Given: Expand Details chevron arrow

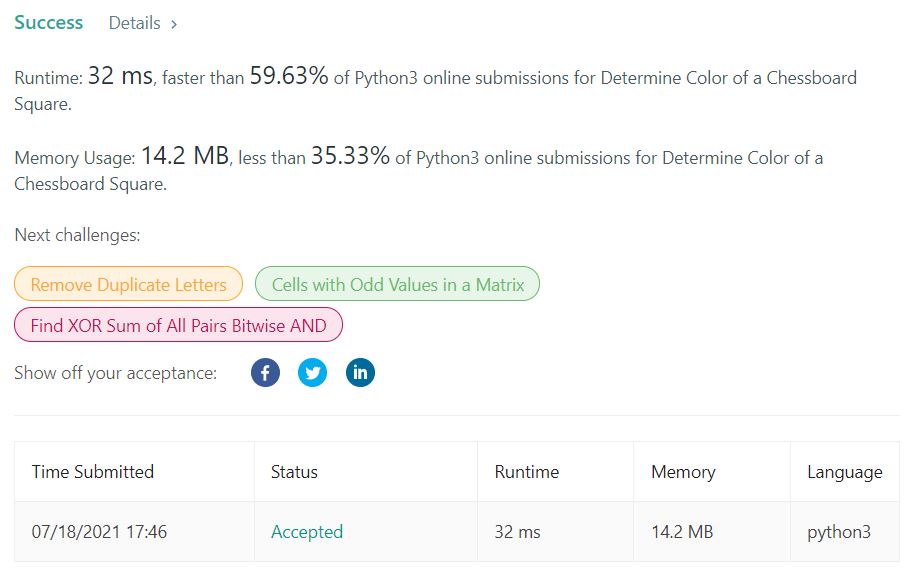Looking at the screenshot, I should [174, 24].
